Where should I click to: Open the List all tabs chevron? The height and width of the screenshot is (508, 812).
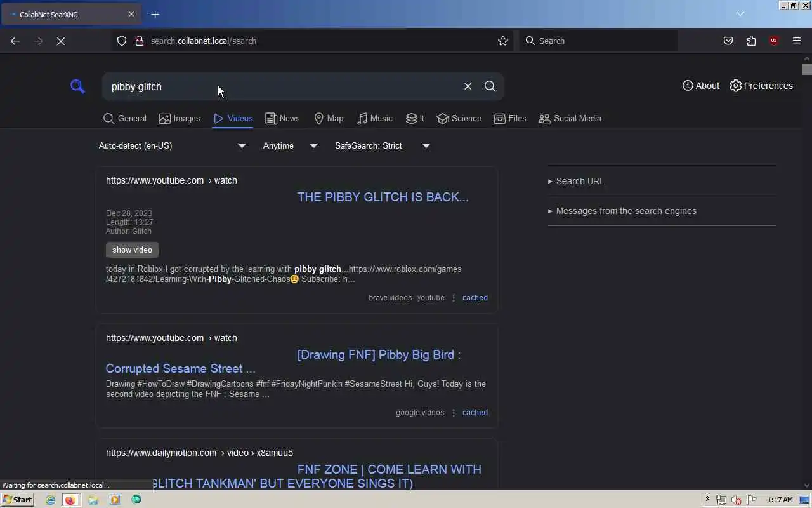pos(740,14)
